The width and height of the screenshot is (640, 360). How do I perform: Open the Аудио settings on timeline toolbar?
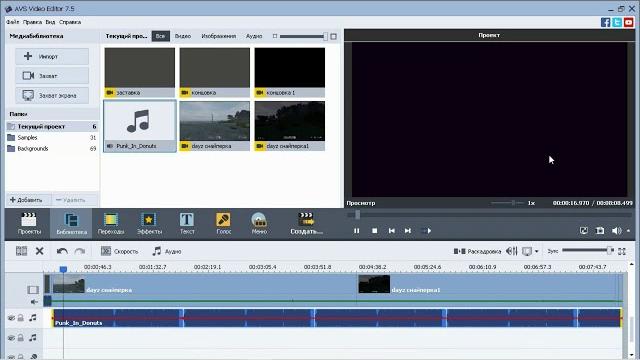[167, 251]
